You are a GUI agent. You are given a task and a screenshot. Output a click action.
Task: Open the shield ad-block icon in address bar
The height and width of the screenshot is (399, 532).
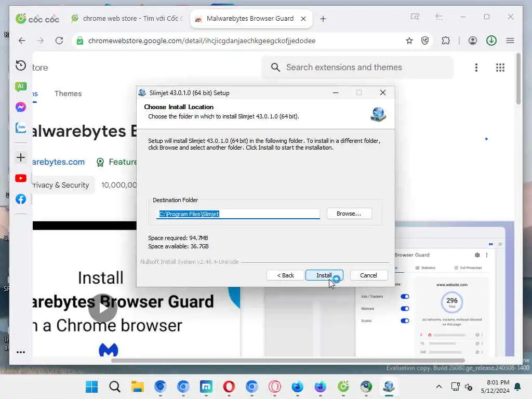point(425,41)
